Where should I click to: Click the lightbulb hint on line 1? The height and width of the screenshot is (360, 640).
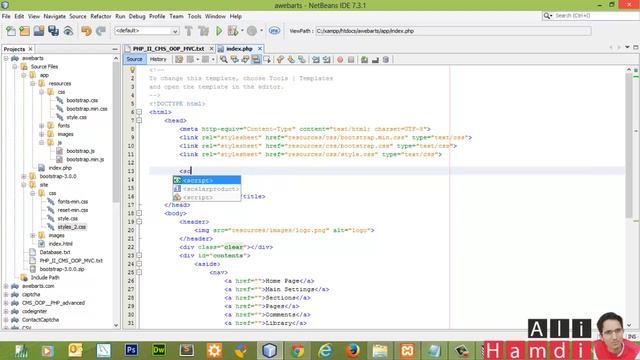[132, 70]
